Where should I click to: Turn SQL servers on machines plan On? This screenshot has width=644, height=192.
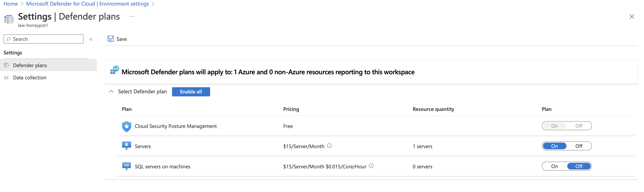point(554,166)
